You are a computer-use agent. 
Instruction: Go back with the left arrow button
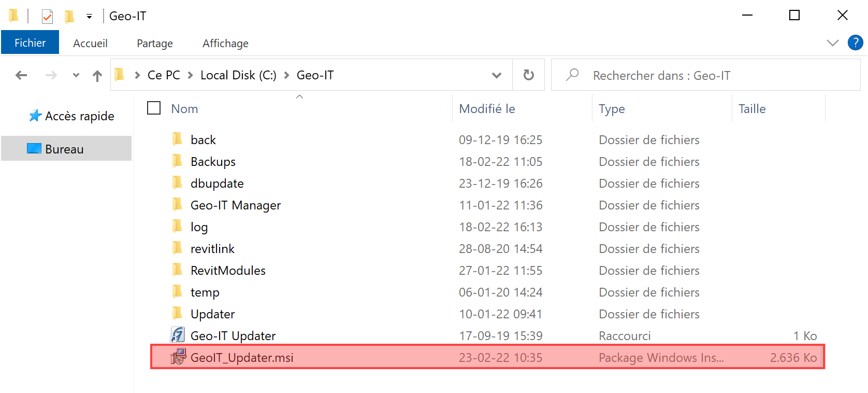click(x=21, y=75)
